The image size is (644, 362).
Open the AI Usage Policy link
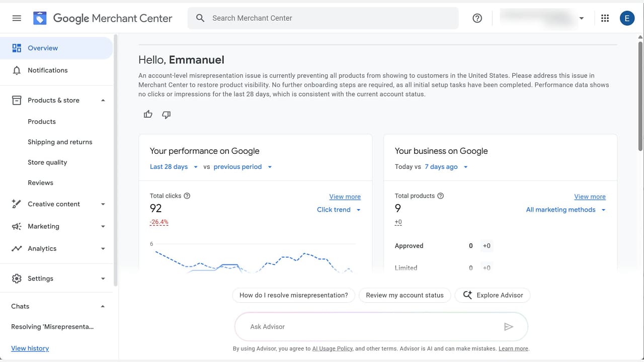tap(333, 348)
